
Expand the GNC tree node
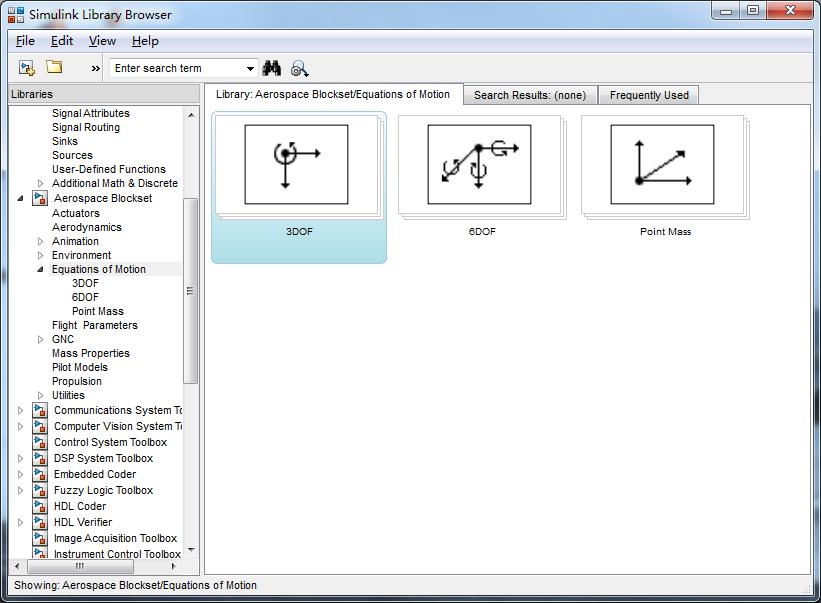(41, 339)
